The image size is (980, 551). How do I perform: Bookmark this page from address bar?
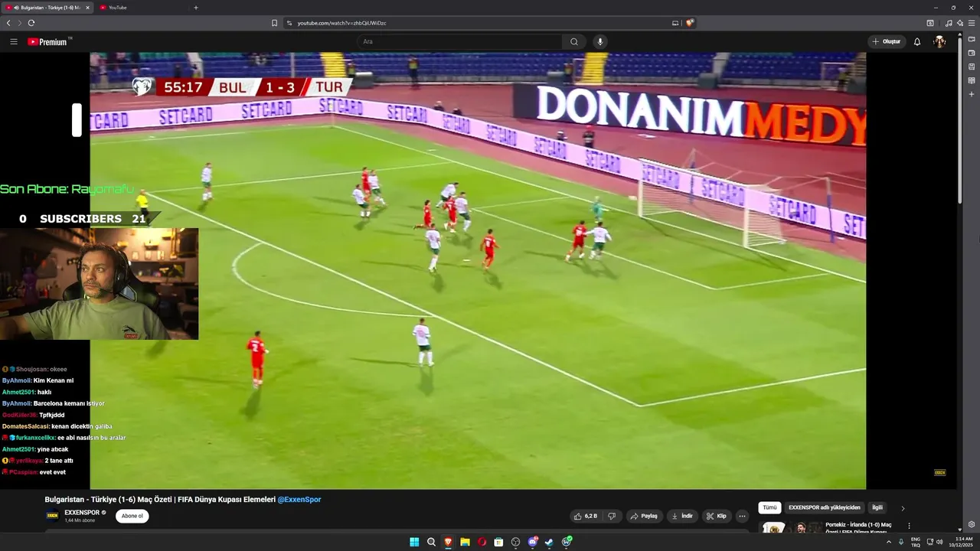tap(274, 23)
